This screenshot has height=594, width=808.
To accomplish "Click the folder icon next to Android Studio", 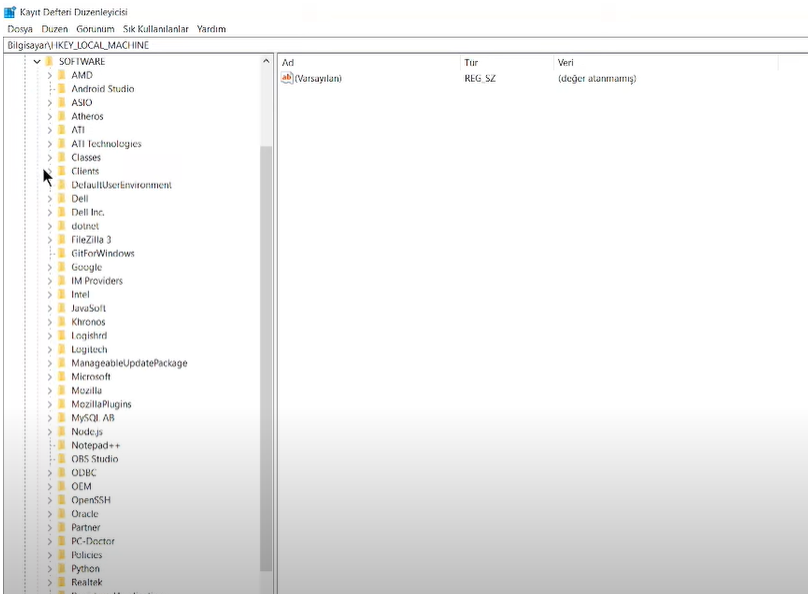I will (61, 89).
